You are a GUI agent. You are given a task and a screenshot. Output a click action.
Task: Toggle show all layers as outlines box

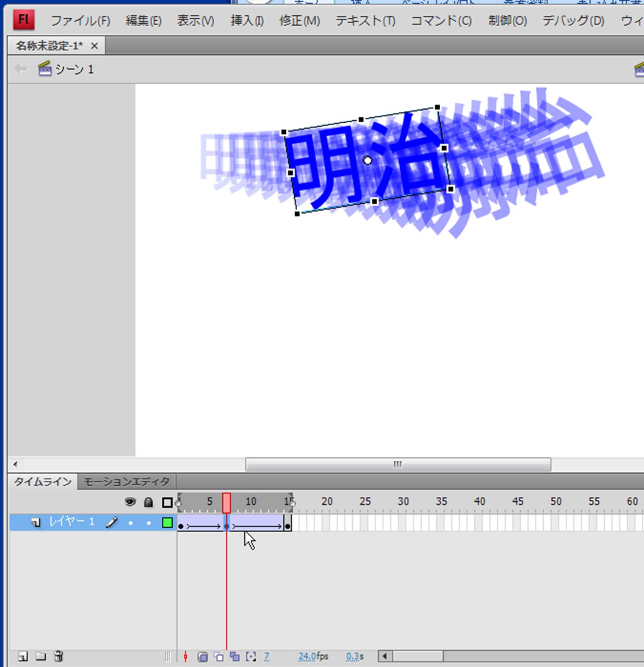[x=167, y=503]
